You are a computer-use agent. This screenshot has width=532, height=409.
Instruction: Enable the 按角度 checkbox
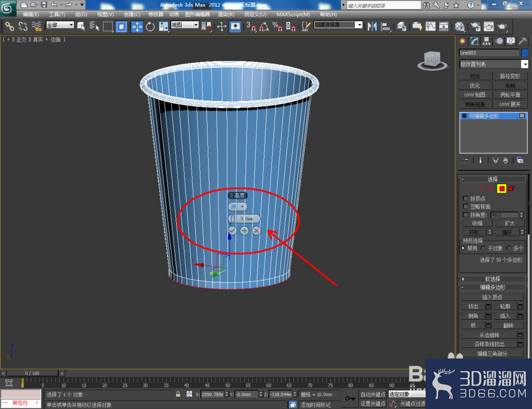click(465, 215)
